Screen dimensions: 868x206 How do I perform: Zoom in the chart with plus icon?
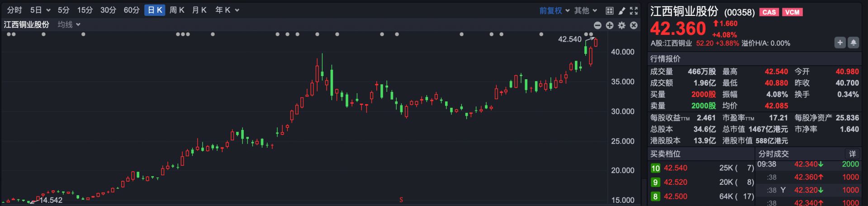click(x=610, y=25)
